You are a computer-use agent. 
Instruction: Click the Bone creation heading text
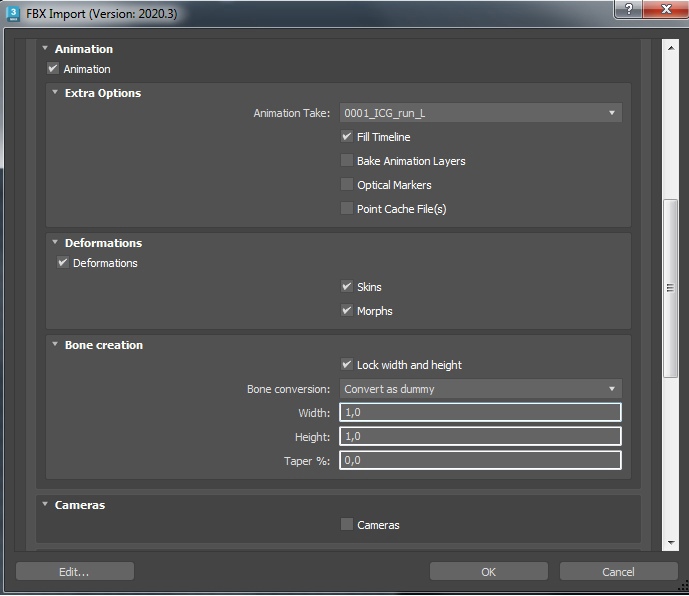click(x=104, y=345)
